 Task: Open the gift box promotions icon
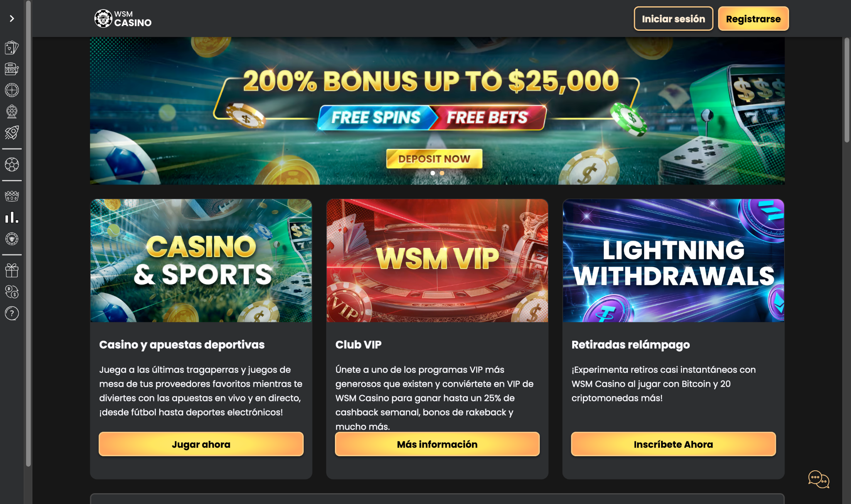(x=12, y=270)
